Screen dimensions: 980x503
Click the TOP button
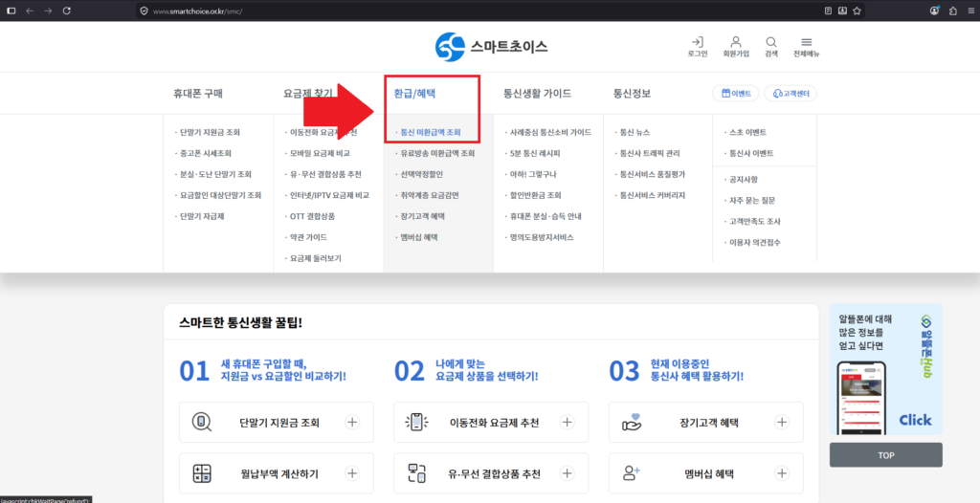[885, 455]
